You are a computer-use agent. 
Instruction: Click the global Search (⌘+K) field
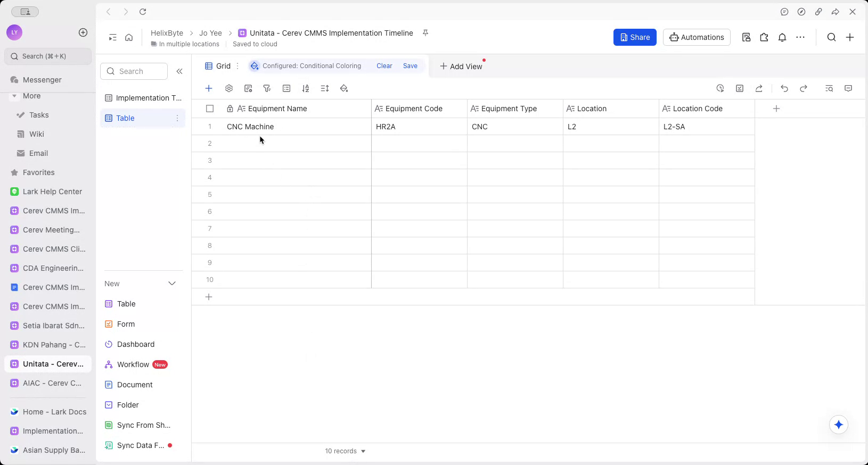(x=48, y=56)
